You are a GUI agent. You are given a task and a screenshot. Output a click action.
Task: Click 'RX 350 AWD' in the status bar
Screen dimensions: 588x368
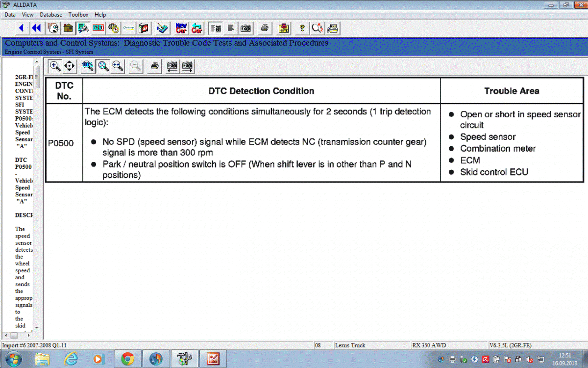pyautogui.click(x=429, y=345)
